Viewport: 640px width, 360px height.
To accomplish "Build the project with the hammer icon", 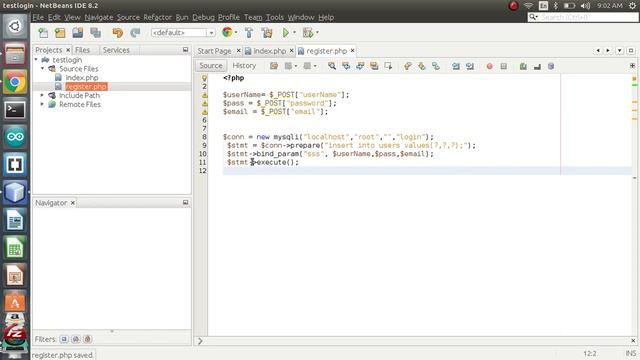I will 249,33.
